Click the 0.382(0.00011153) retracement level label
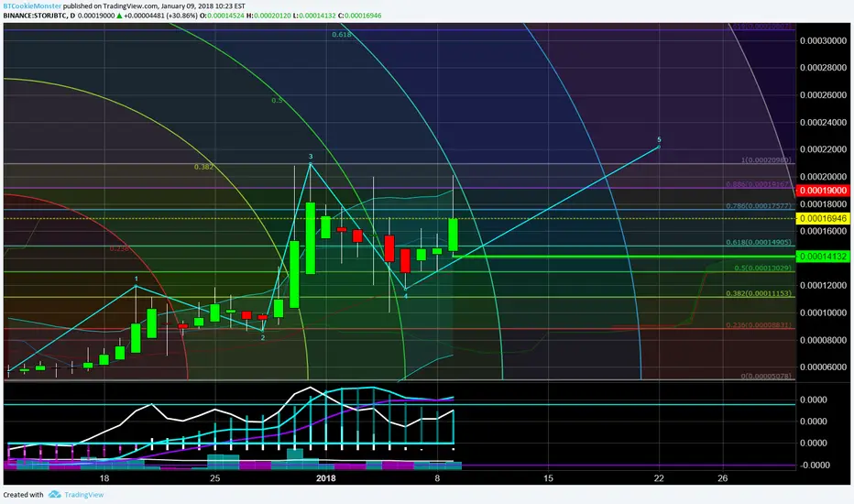 coord(759,293)
